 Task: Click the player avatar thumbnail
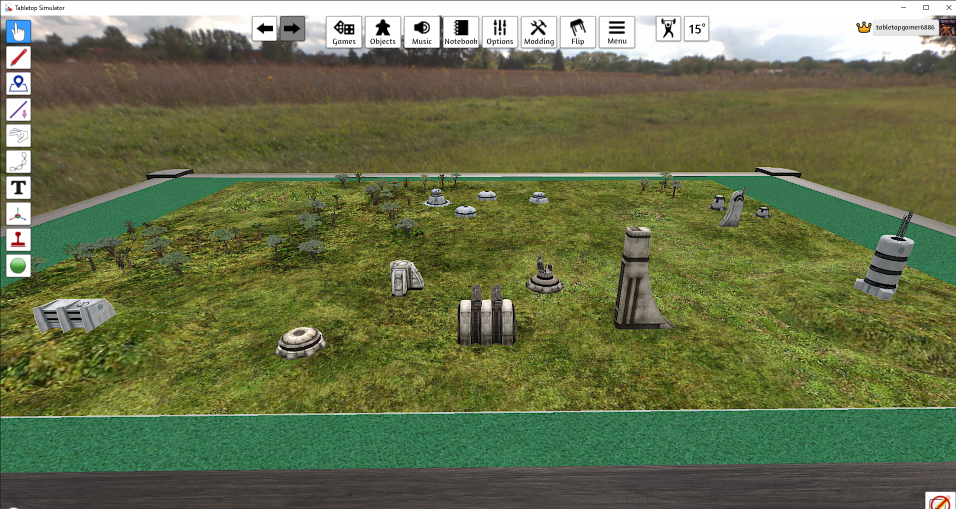(947, 26)
